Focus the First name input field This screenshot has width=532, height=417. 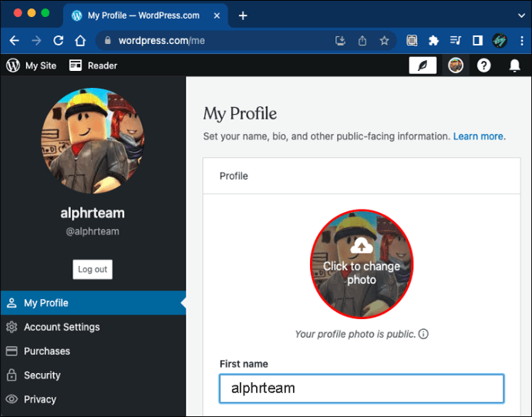[361, 388]
